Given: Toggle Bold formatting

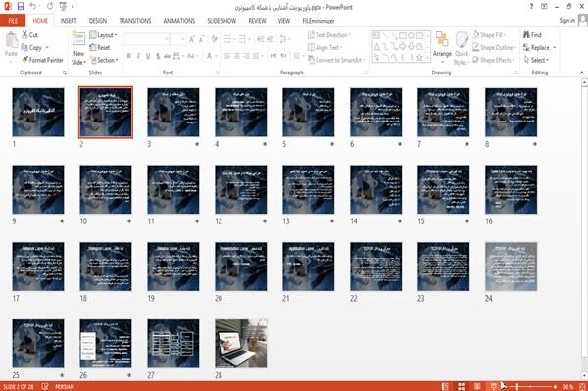Looking at the screenshot, I should tap(128, 56).
